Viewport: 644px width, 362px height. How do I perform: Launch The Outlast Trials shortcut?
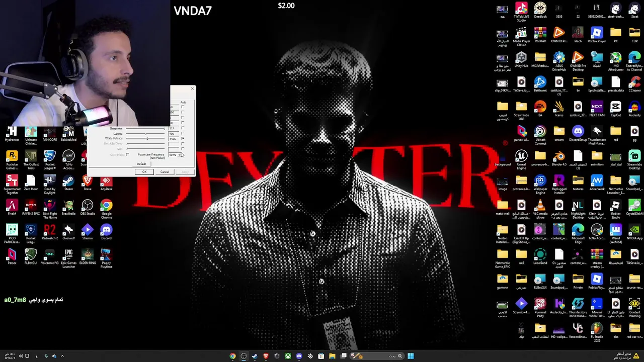[31, 160]
